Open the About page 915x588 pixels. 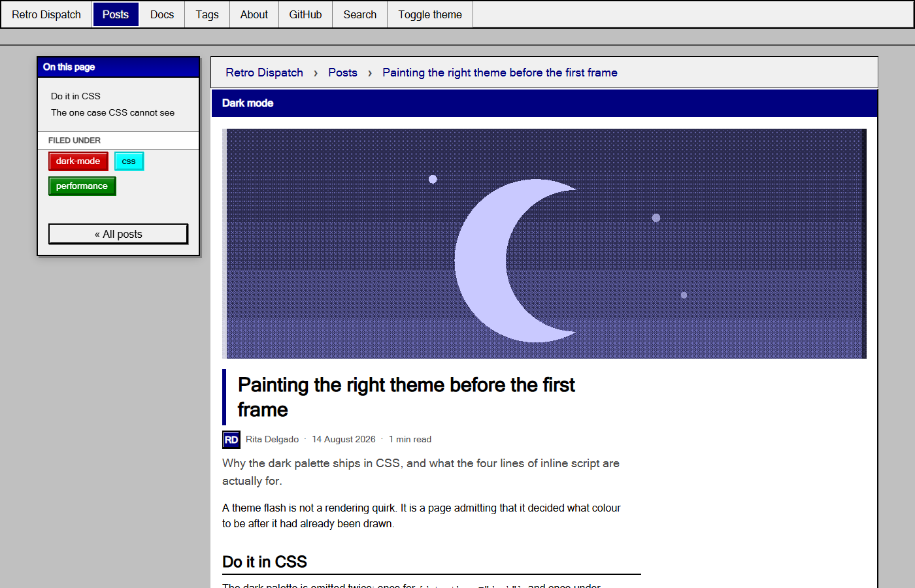254,14
